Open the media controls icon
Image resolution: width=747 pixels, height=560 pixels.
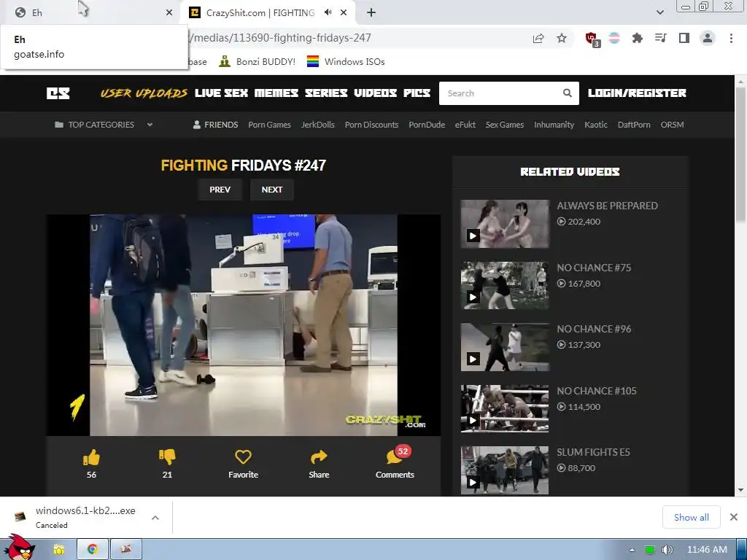tap(661, 38)
